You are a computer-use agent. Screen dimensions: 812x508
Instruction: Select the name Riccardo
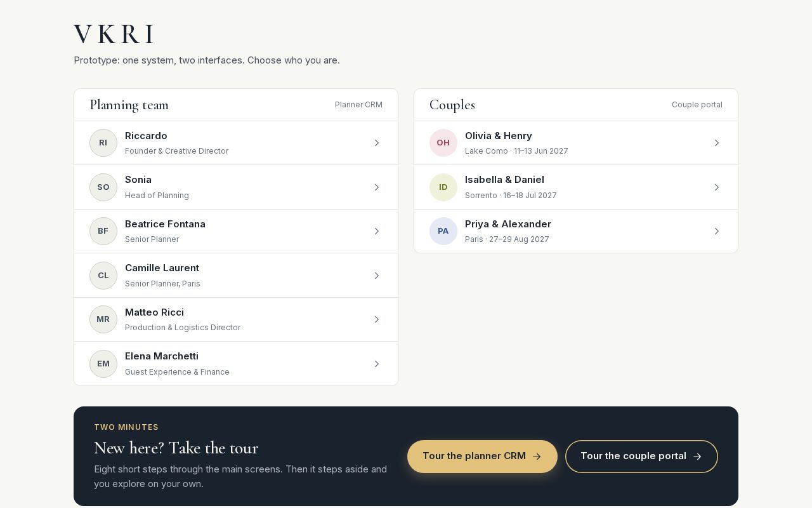(146, 136)
